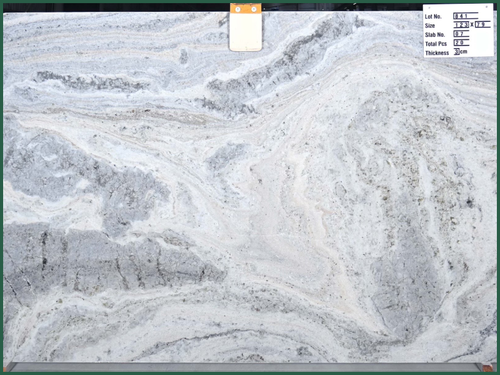Click the "Thickness" label text
This screenshot has width=500, height=375.
coord(437,53)
